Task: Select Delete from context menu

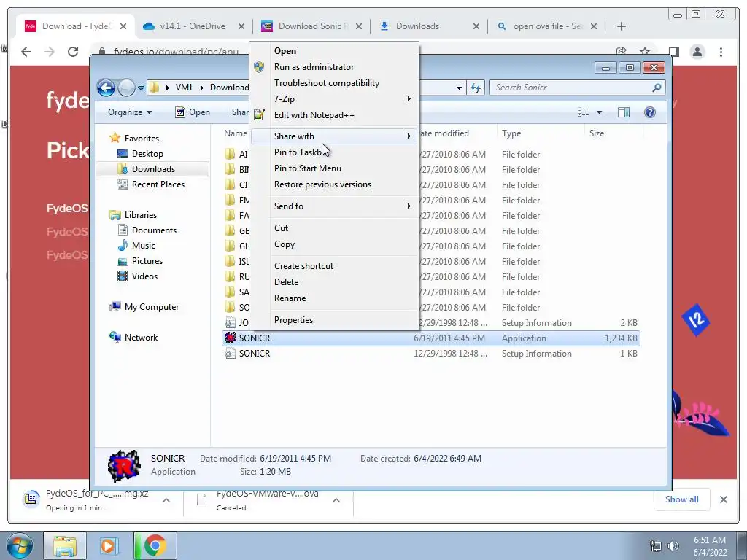Action: click(x=334, y=282)
